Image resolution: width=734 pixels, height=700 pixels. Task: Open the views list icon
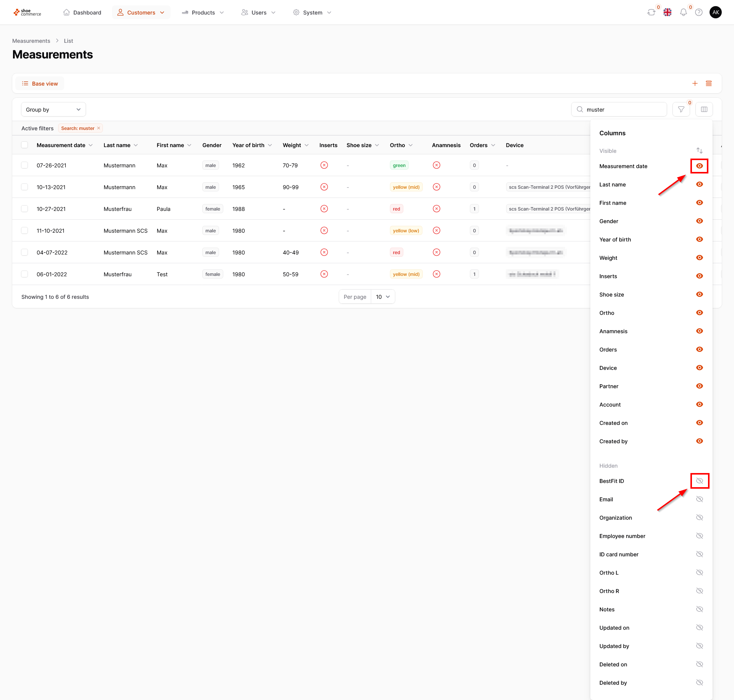pos(709,84)
